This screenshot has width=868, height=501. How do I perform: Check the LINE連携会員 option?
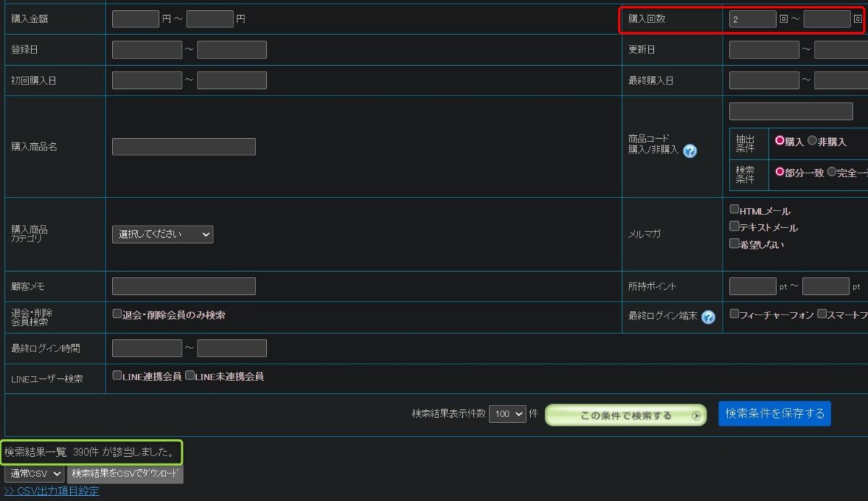coord(116,375)
